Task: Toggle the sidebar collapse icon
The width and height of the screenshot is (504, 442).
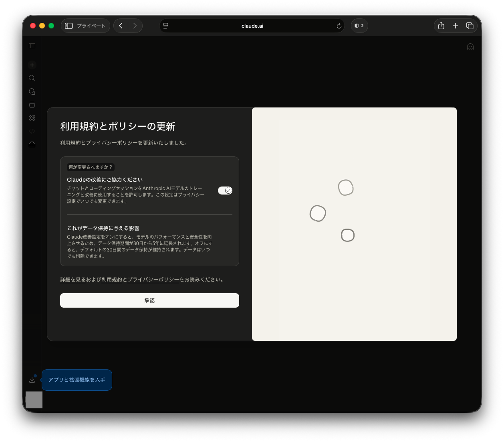Action: [x=32, y=46]
